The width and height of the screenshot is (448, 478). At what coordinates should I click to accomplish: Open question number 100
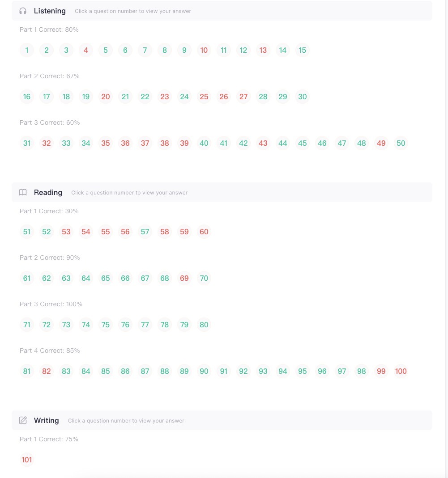click(401, 371)
